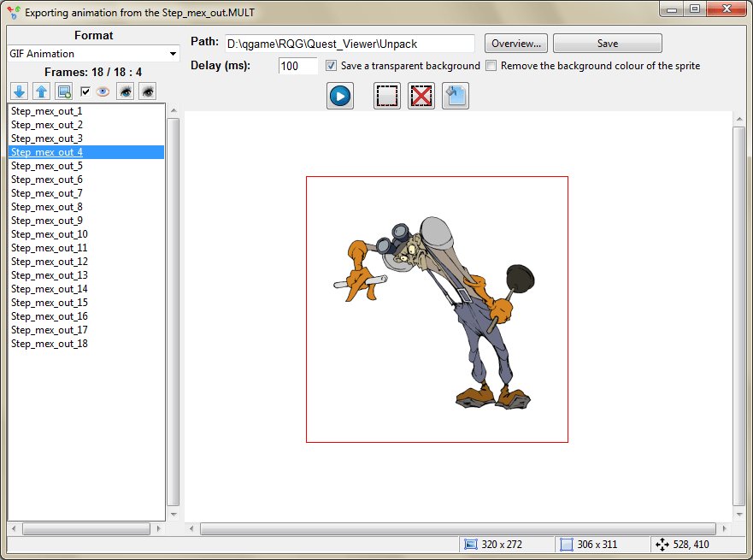The width and height of the screenshot is (753, 560).
Task: Click preview area vertical scroll down arrow
Action: pyautogui.click(x=739, y=515)
